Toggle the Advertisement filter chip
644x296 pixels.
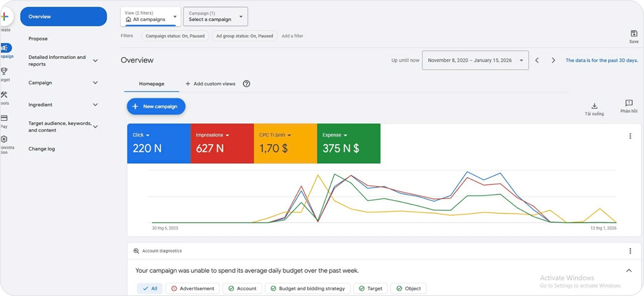coord(192,289)
